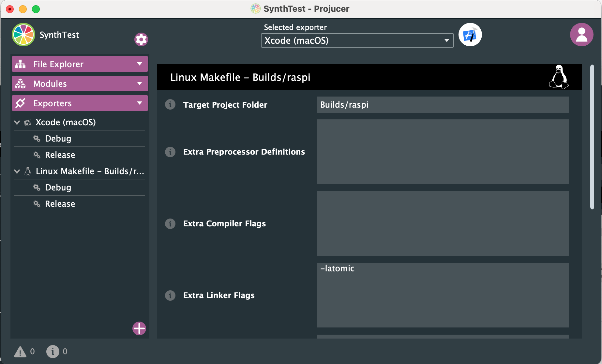602x364 pixels.
Task: Open the user account profile icon
Action: [x=582, y=35]
